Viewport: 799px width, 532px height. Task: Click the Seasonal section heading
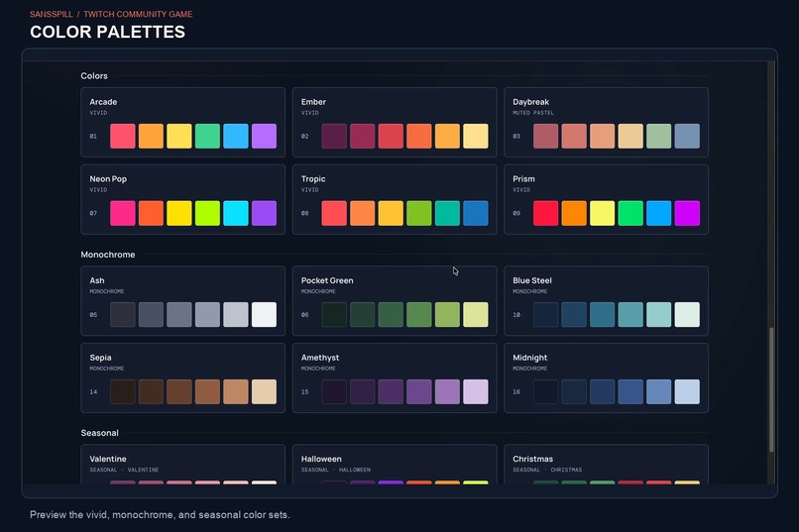point(99,433)
